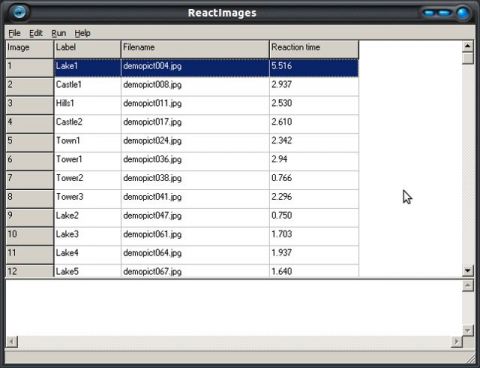480x368 pixels.
Task: Click the demopict041.jpg filename cell
Action: (195, 199)
